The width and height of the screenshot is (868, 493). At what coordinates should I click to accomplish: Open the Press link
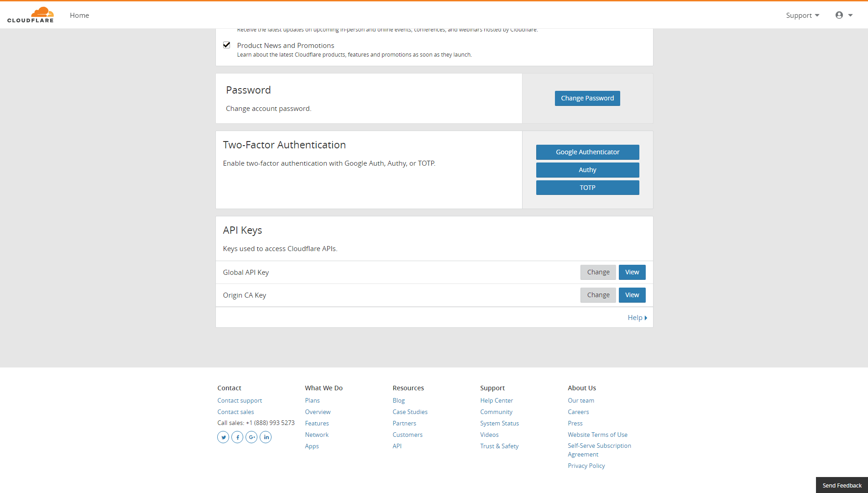pyautogui.click(x=575, y=423)
